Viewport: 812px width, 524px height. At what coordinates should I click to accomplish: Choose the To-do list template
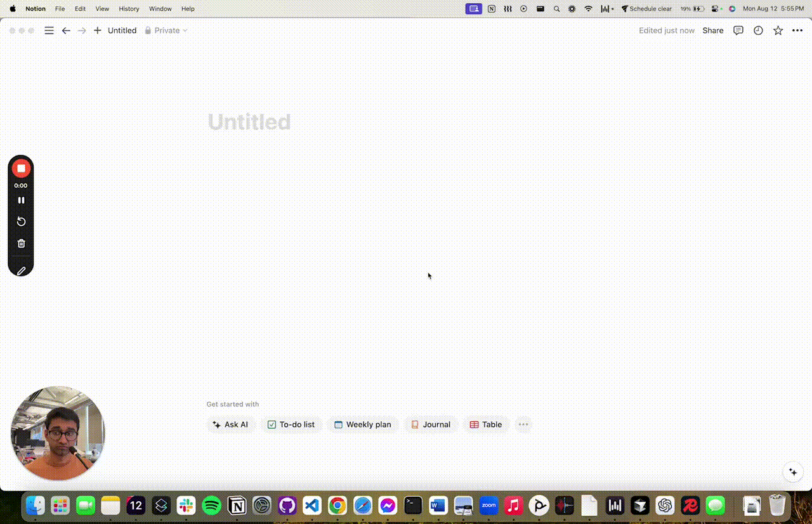tap(291, 424)
